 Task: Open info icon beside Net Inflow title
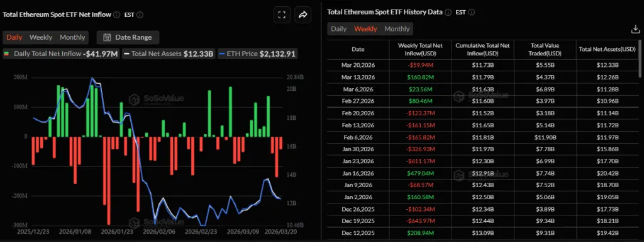[116, 15]
